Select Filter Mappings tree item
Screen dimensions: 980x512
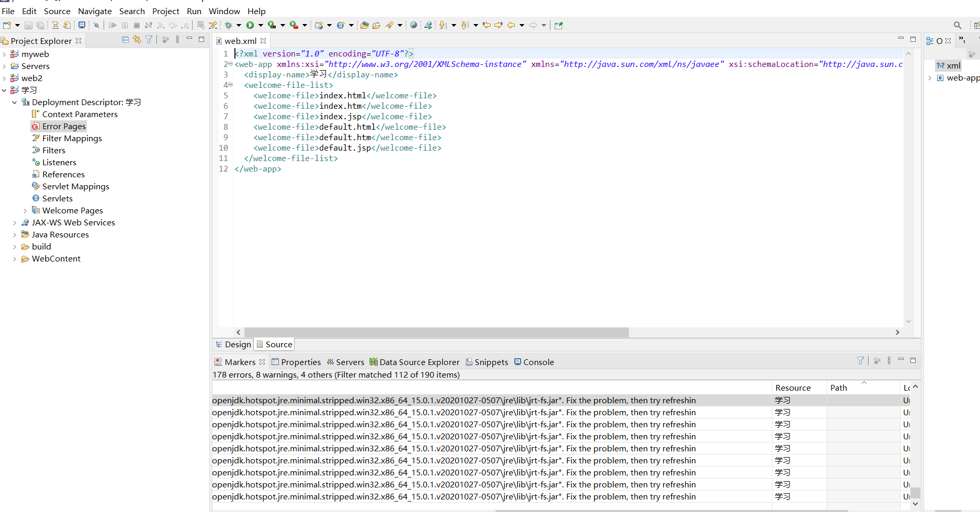[67, 139]
